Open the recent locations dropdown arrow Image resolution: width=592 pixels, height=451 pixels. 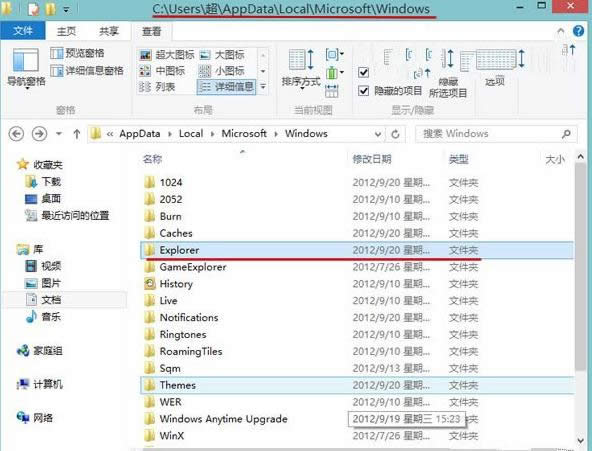(x=59, y=134)
